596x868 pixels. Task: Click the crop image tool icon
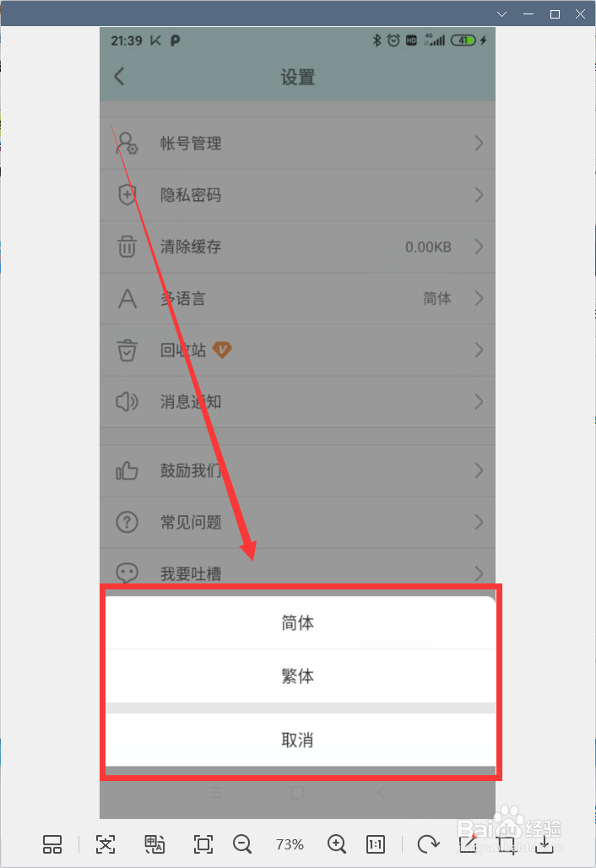pyautogui.click(x=506, y=844)
